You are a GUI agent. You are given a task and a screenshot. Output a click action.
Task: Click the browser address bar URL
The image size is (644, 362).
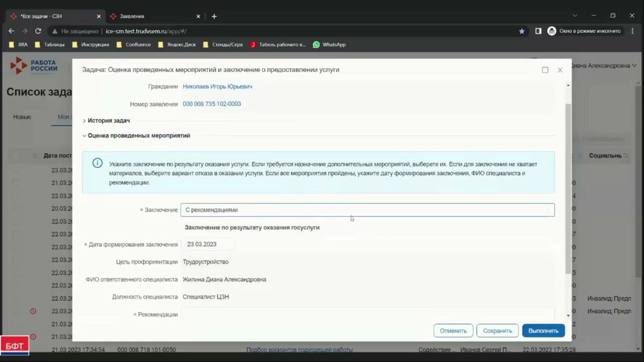coord(146,31)
